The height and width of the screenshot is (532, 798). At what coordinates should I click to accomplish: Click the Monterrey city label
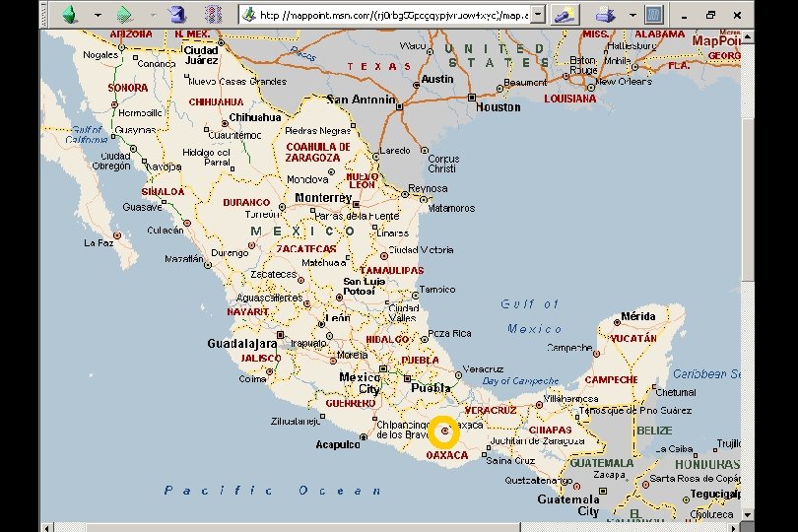(x=323, y=197)
